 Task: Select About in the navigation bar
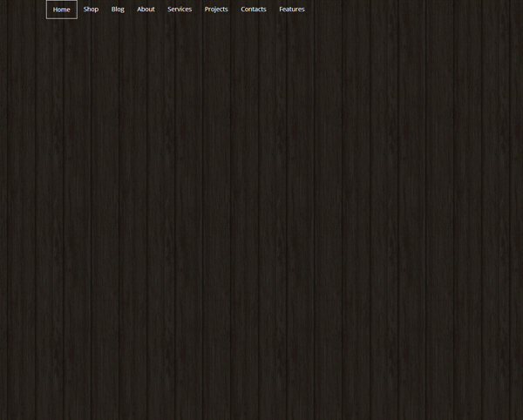pyautogui.click(x=146, y=10)
